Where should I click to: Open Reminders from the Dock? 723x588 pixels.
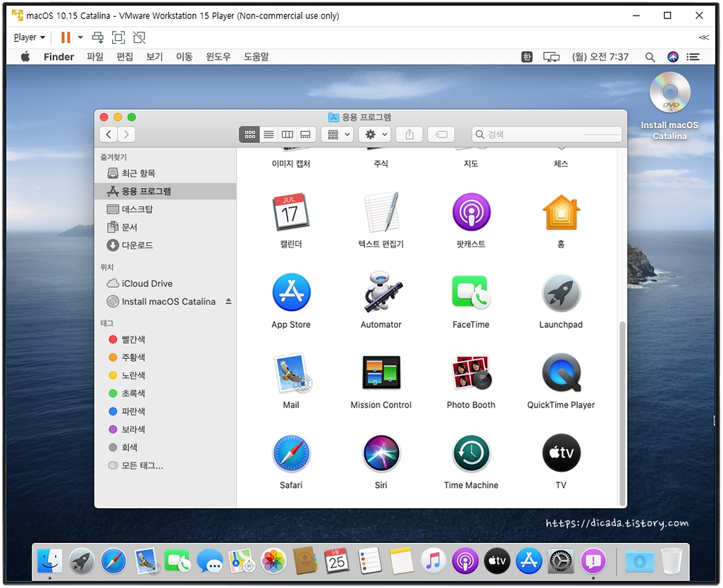point(369,561)
